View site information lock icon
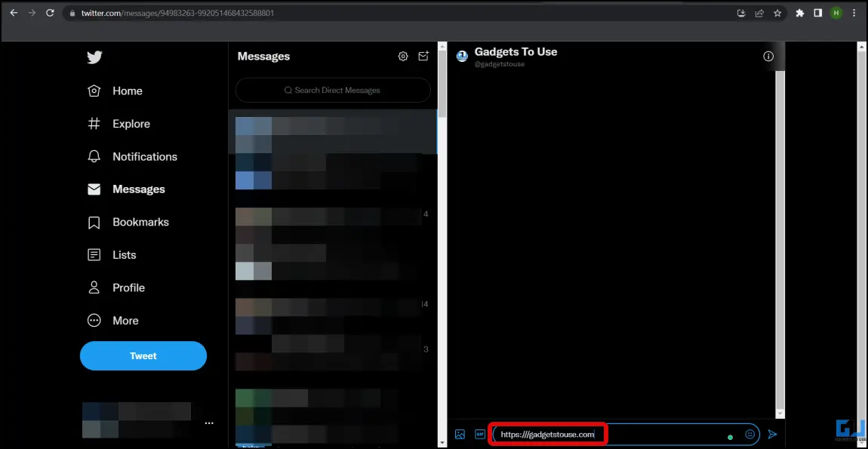This screenshot has width=868, height=449. pyautogui.click(x=72, y=14)
